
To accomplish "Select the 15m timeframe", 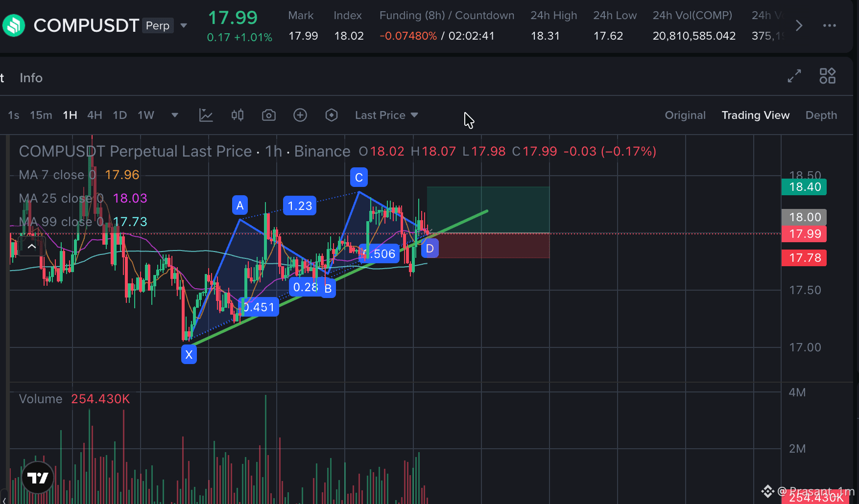I will pos(41,115).
